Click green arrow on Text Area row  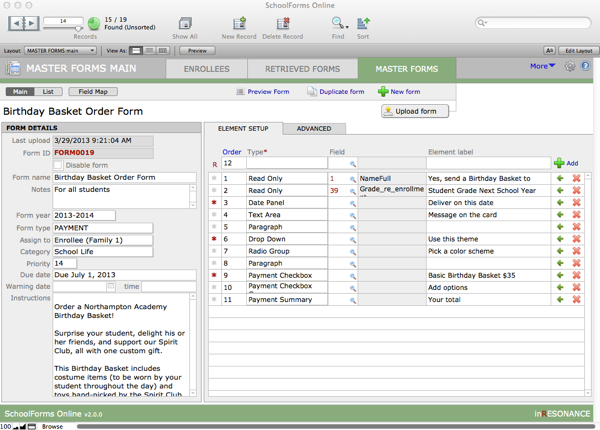(x=560, y=215)
